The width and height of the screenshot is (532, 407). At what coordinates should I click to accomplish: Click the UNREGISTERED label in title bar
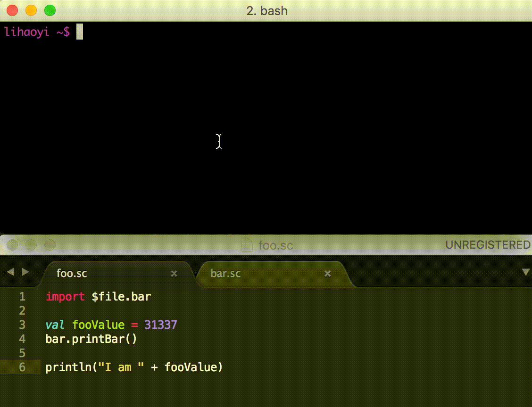coord(488,245)
